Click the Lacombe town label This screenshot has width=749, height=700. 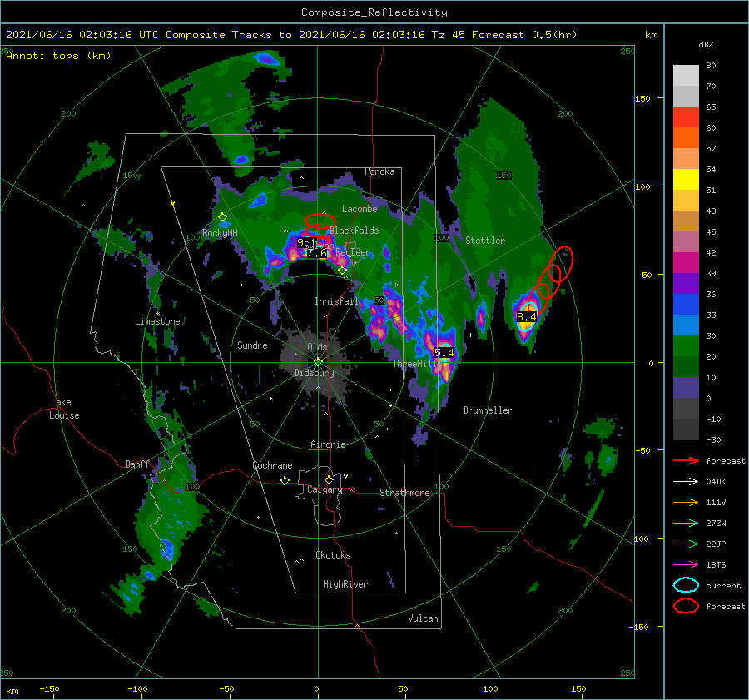(360, 209)
